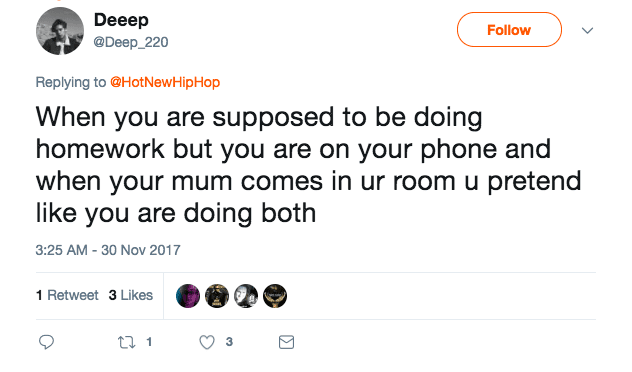This screenshot has width=632, height=372.
Task: Expand the tweet options chevron
Action: [x=587, y=31]
